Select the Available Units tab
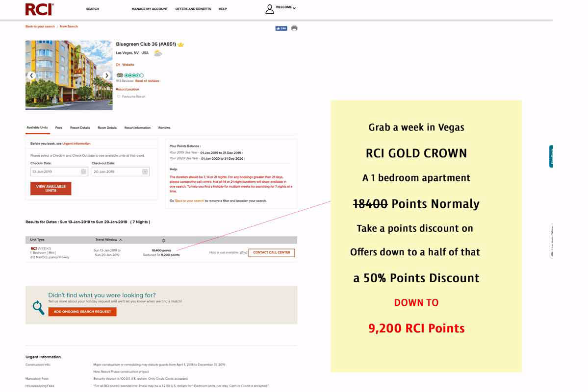Viewport: 588px width, 392px height. [x=37, y=128]
